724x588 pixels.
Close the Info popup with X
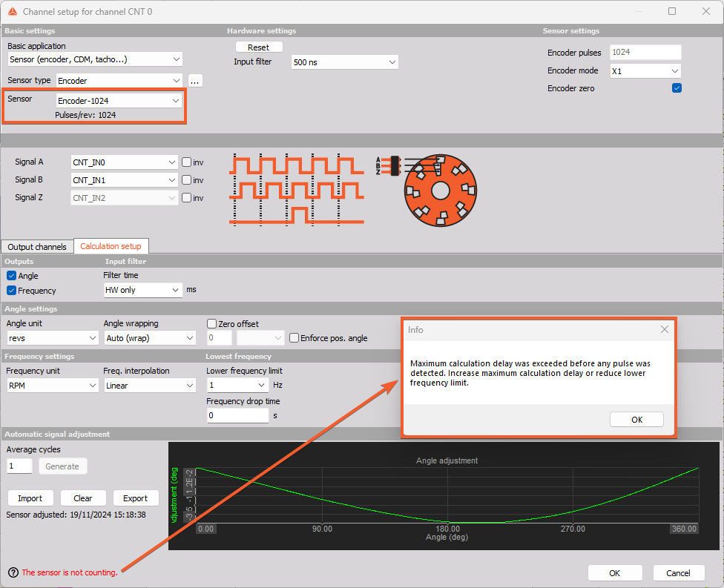pyautogui.click(x=665, y=329)
